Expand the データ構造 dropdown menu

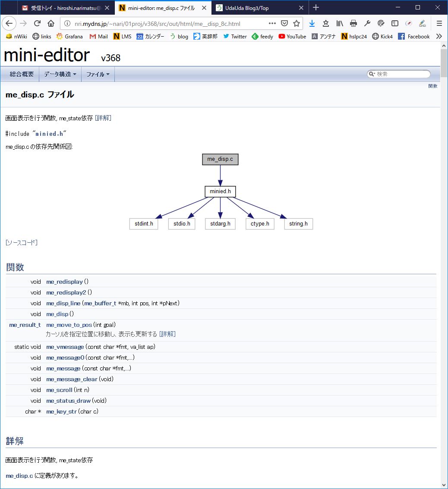pyautogui.click(x=60, y=74)
